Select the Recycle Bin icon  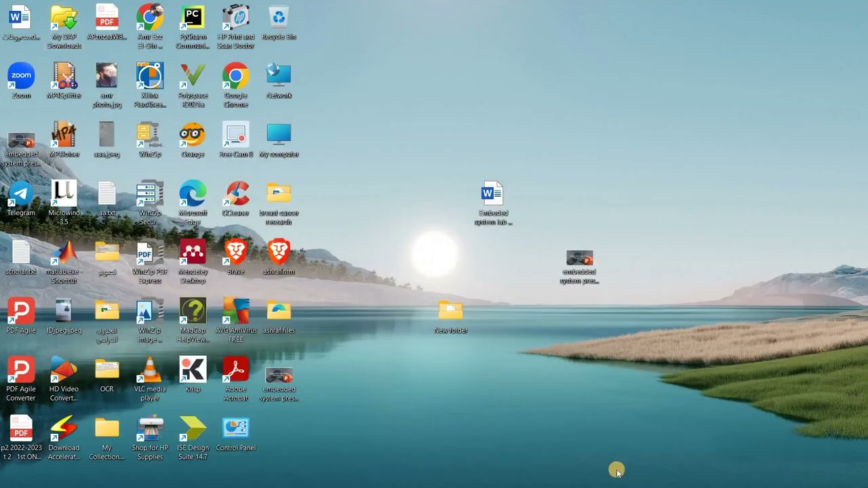[x=279, y=22]
